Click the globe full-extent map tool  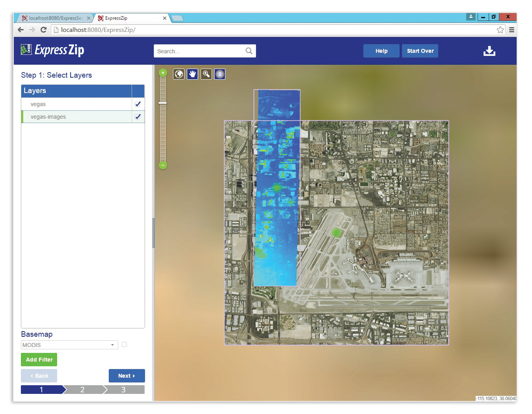[179, 74]
